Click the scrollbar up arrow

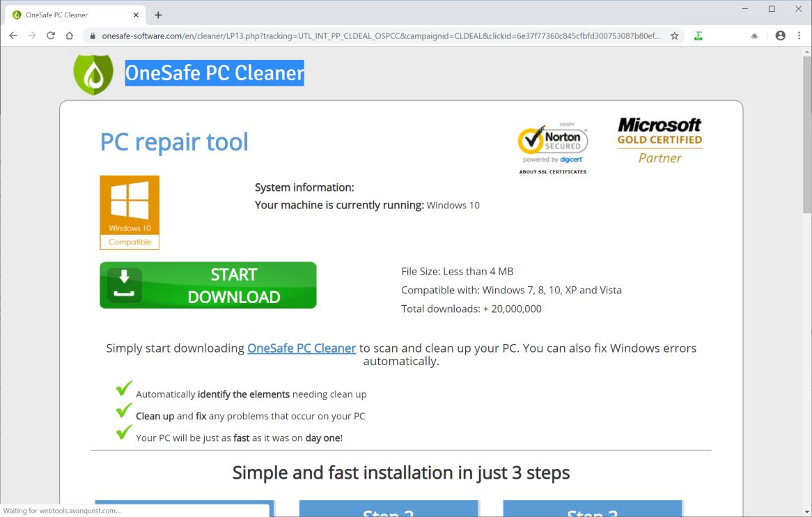(x=807, y=52)
